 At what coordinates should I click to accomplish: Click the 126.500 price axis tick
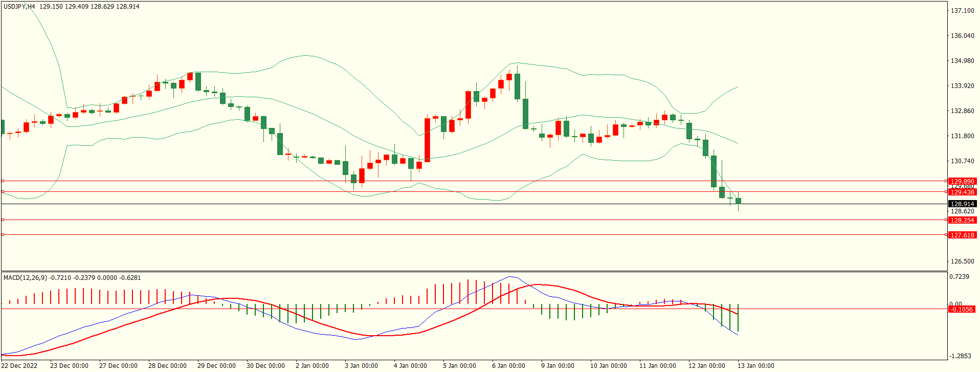[x=962, y=261]
